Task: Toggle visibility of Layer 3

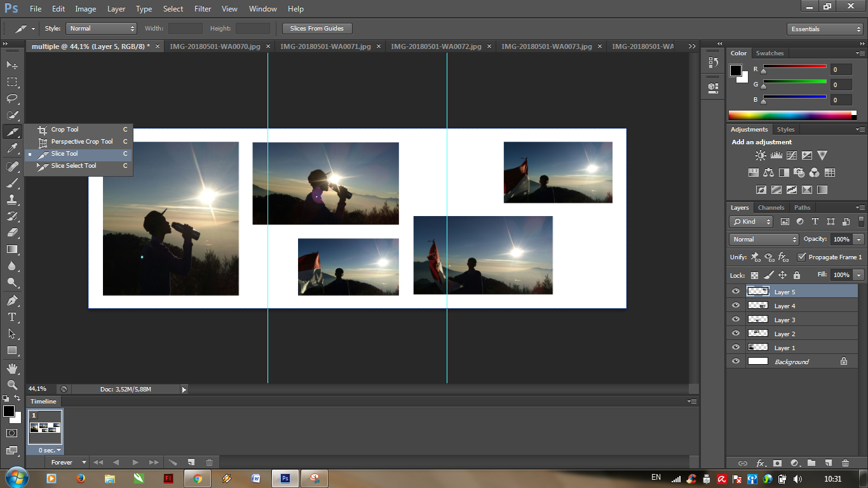Action: tap(735, 319)
